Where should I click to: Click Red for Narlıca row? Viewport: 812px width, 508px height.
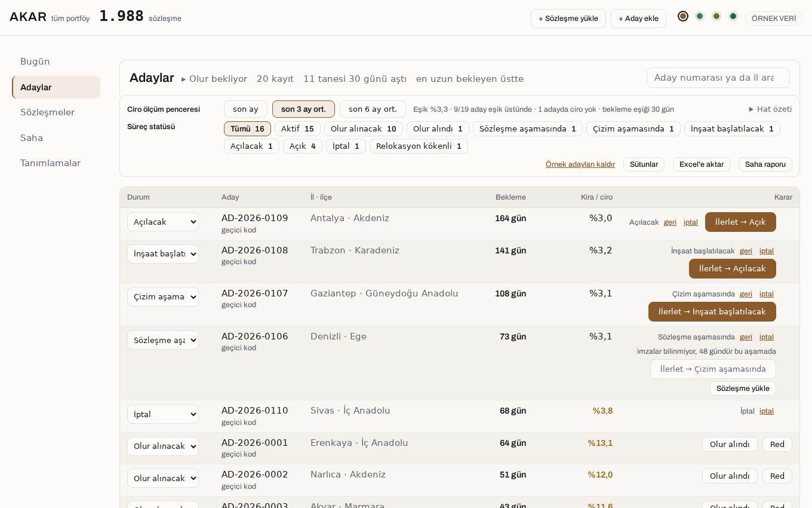click(x=777, y=476)
